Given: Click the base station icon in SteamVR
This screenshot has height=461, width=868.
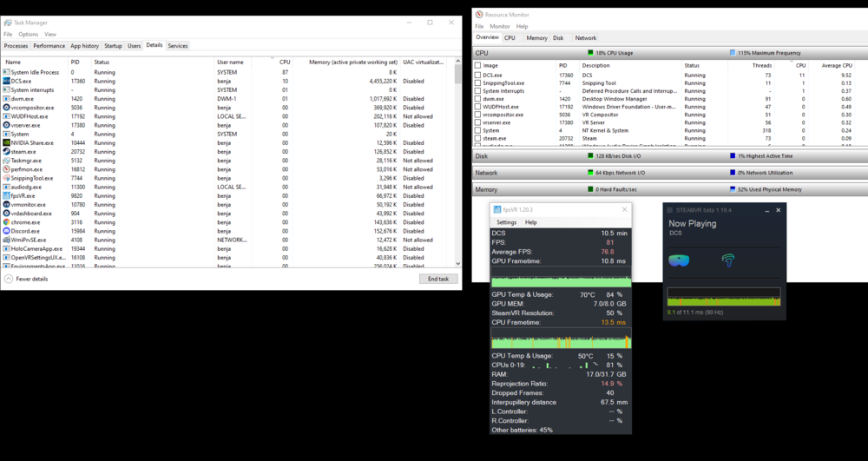Looking at the screenshot, I should (728, 260).
